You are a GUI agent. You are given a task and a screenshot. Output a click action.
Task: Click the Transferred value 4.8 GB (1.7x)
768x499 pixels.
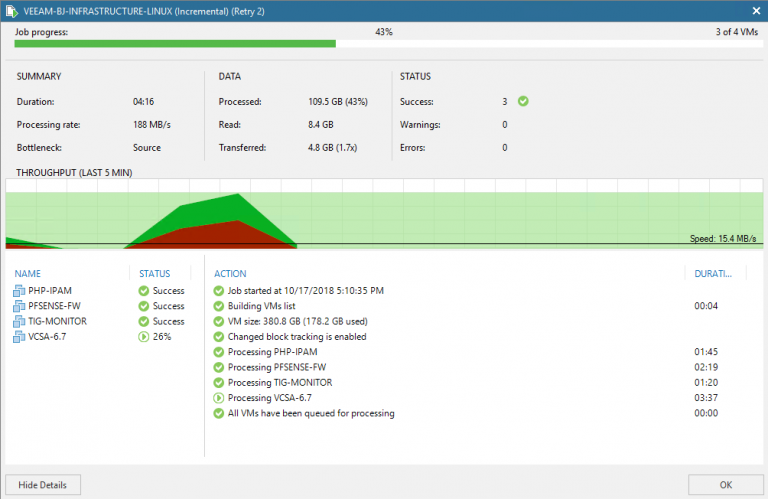tap(333, 147)
